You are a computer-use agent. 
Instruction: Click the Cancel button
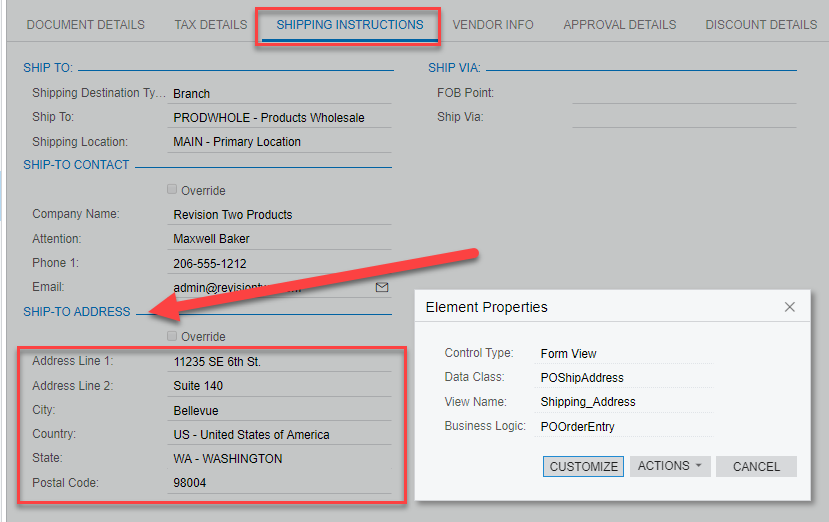tap(756, 466)
